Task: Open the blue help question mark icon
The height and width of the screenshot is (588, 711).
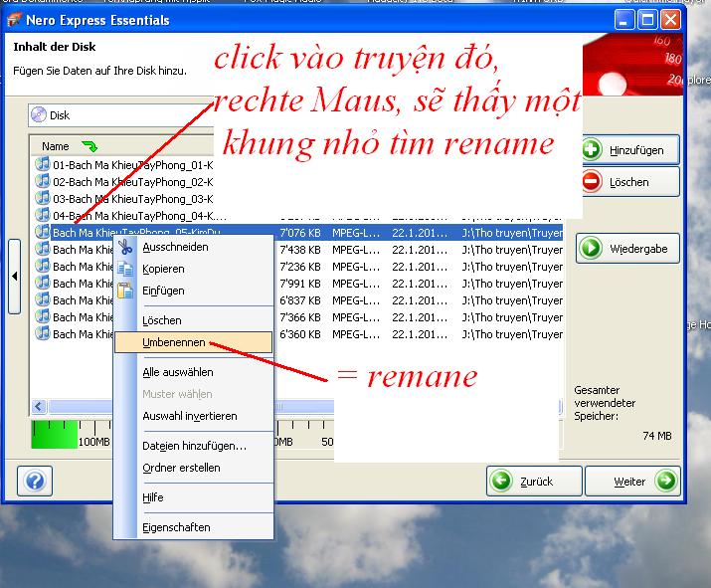Action: tap(34, 482)
